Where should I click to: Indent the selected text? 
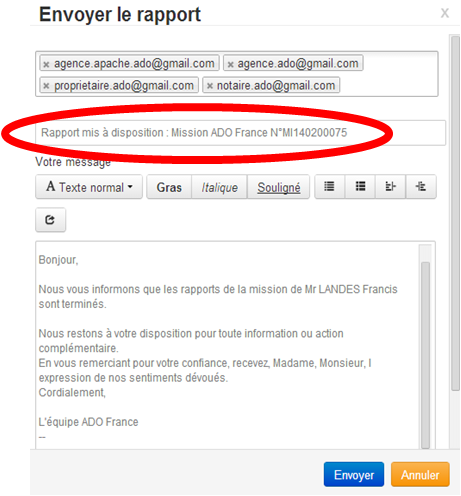click(x=421, y=187)
